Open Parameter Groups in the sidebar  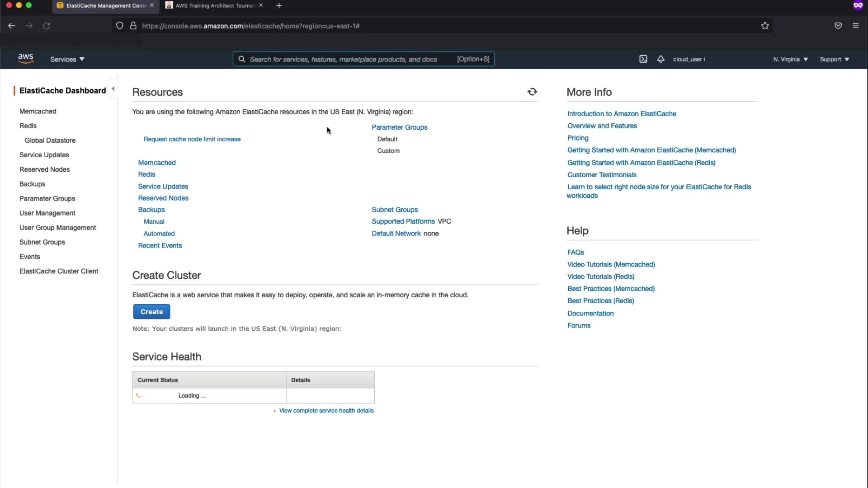pyautogui.click(x=47, y=199)
